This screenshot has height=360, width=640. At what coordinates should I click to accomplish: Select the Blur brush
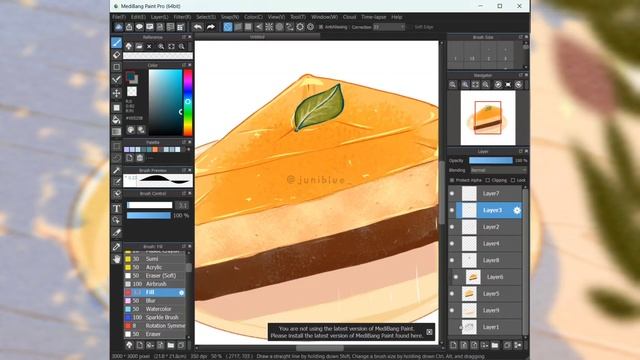click(155, 301)
